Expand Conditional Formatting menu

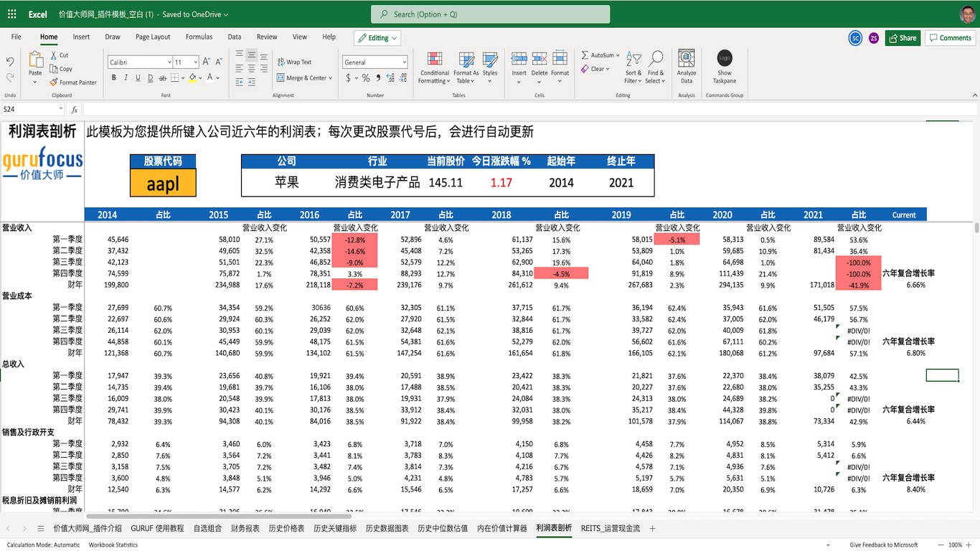point(434,67)
